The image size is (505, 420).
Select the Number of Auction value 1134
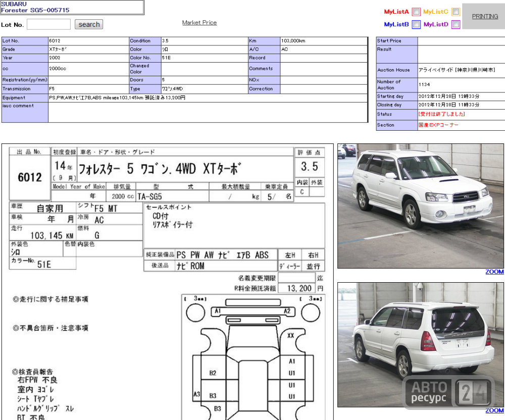click(x=424, y=85)
